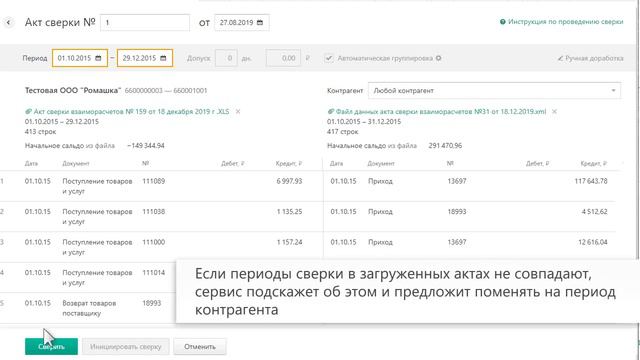
Task: Click Отменить button
Action: tap(200, 347)
